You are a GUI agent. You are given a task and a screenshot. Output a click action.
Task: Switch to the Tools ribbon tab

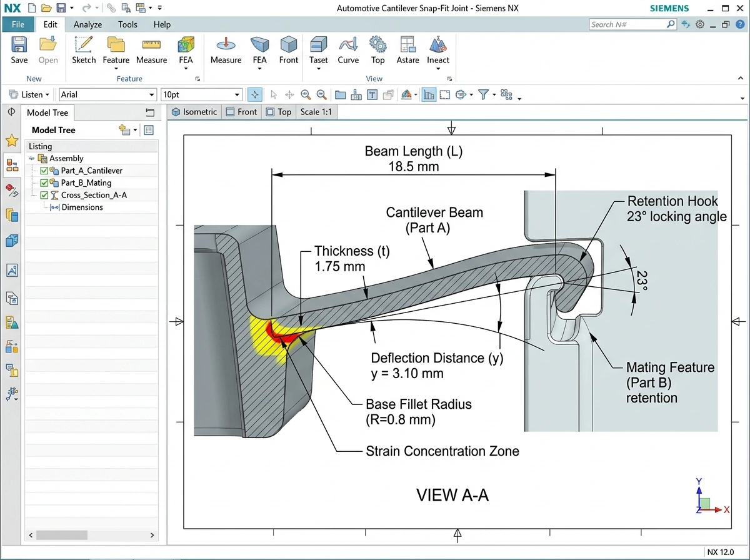(x=127, y=24)
